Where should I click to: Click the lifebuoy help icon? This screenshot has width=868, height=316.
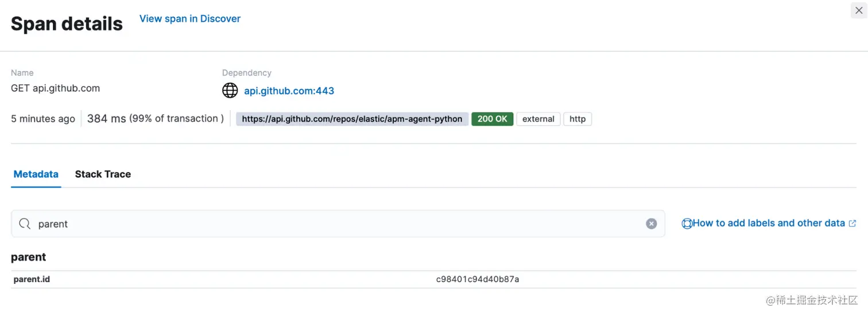coord(687,224)
